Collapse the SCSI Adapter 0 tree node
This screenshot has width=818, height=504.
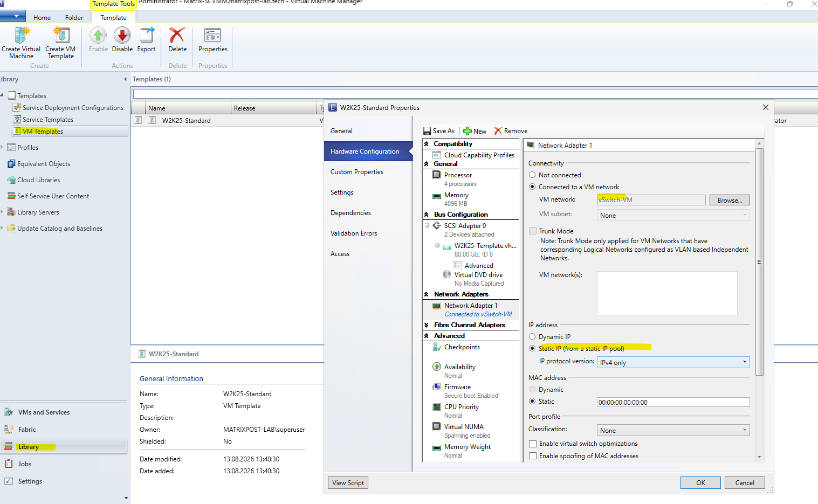(427, 226)
